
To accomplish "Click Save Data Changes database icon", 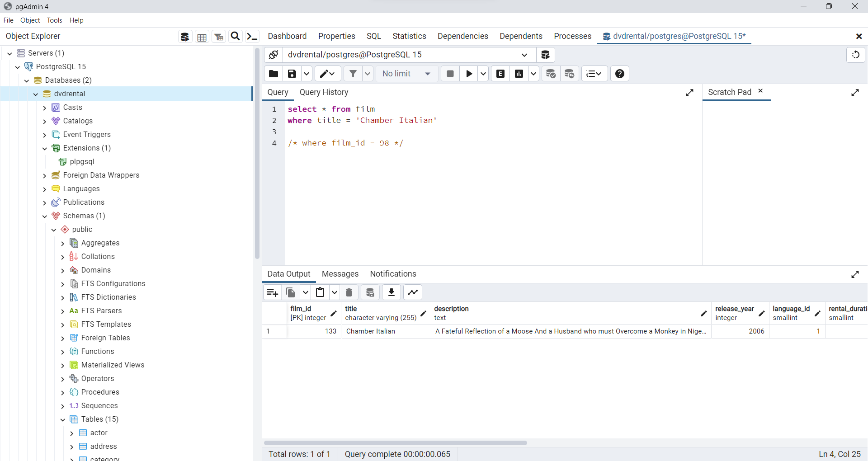I will [x=370, y=292].
